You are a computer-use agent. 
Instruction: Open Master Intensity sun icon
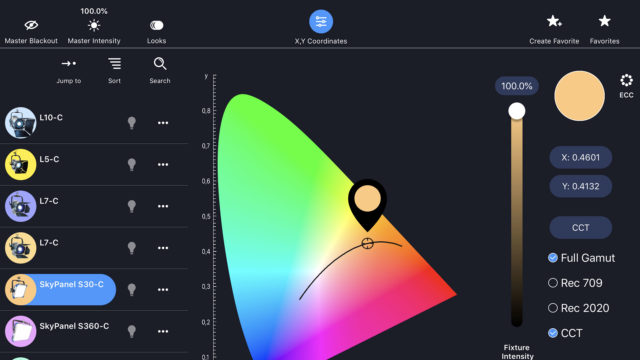94,26
